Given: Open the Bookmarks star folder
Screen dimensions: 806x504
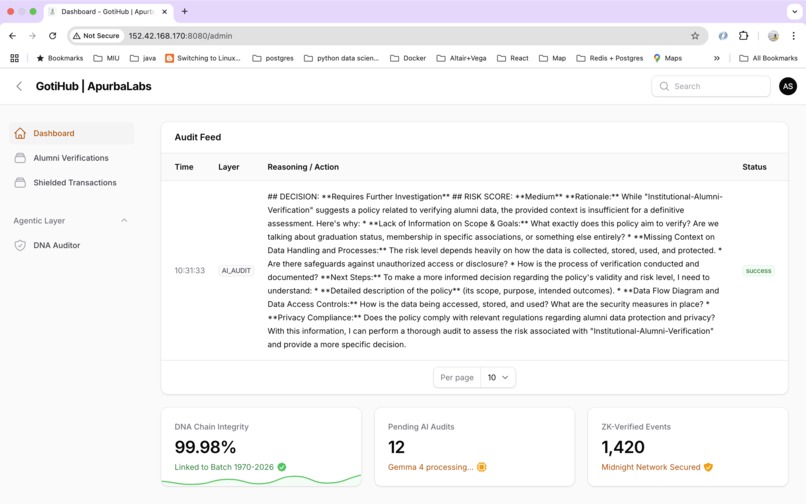Looking at the screenshot, I should [x=60, y=58].
